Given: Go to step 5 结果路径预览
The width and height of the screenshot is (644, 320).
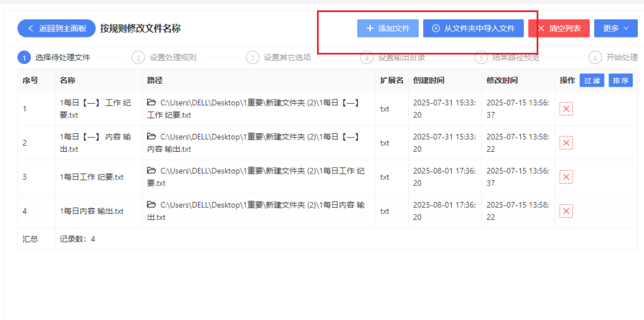Looking at the screenshot, I should coord(507,57).
